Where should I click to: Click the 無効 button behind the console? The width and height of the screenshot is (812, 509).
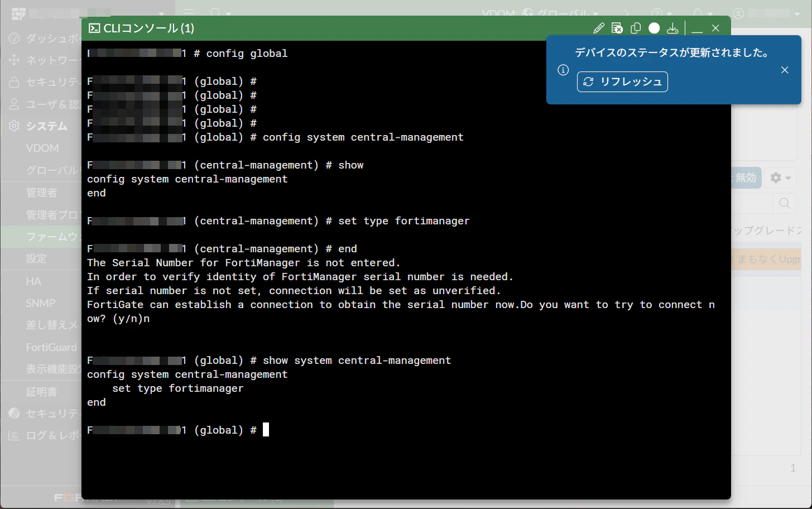[x=746, y=177]
